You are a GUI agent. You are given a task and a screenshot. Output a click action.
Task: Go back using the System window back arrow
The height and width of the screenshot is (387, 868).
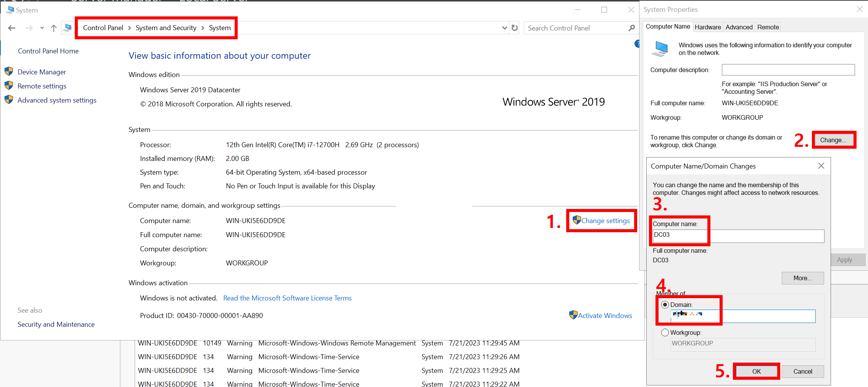click(x=12, y=28)
